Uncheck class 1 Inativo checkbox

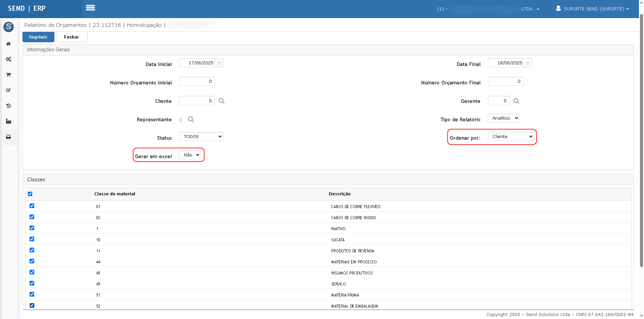click(32, 228)
